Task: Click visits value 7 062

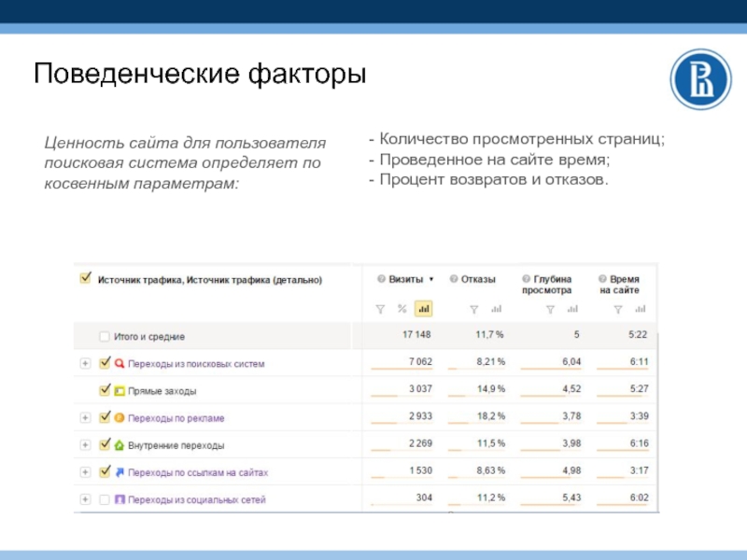Action: pyautogui.click(x=420, y=362)
